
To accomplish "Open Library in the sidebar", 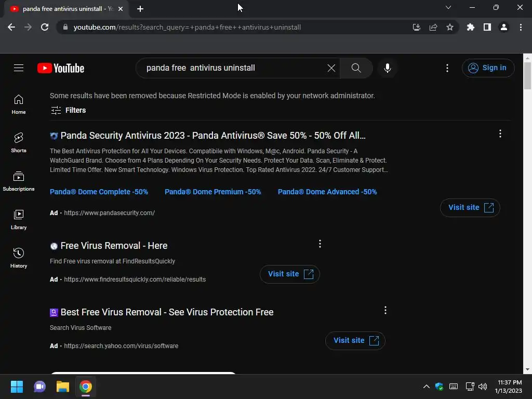I will coord(19,220).
